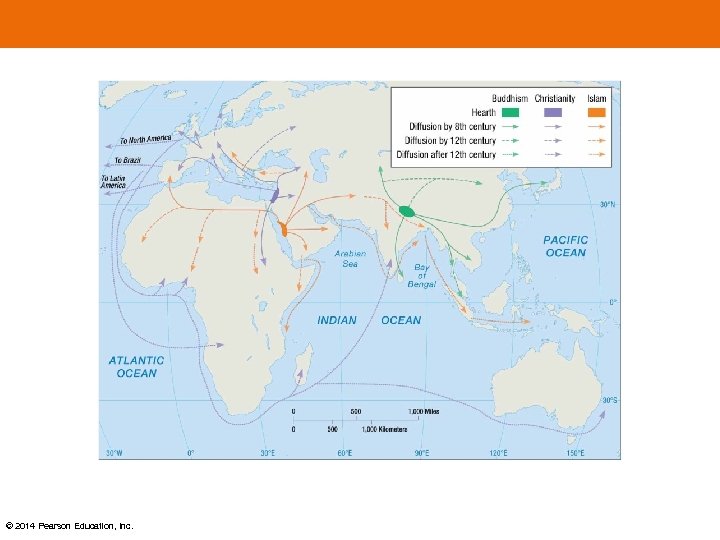Image resolution: width=720 pixels, height=540 pixels.
Task: Click the orange Islam hearth swatch in legend
Action: [x=596, y=112]
